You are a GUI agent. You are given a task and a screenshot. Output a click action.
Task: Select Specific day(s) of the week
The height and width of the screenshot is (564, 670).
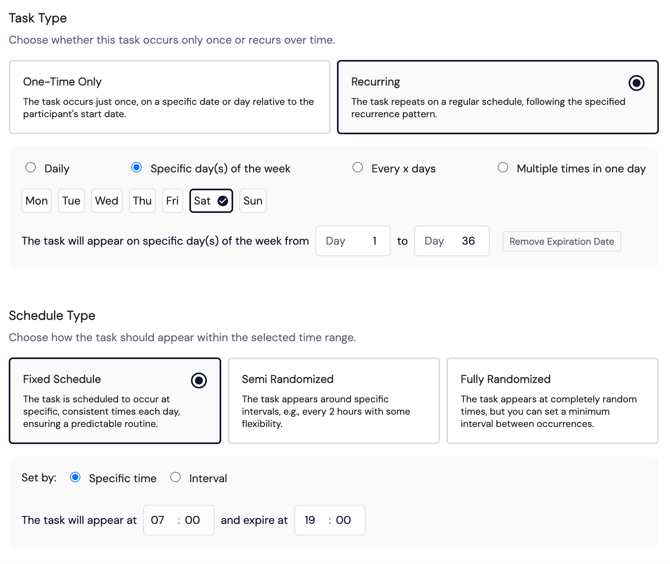[x=136, y=167]
